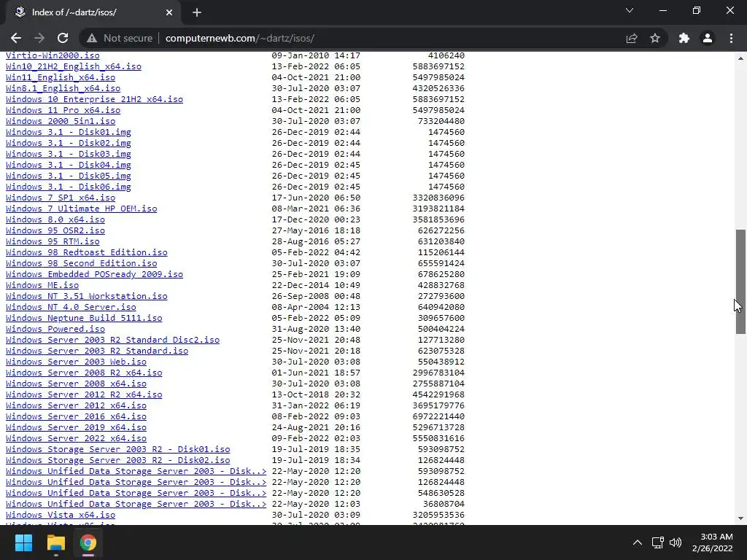Click Windows Server 2003 R2 Standard Disc2.iso
The height and width of the screenshot is (560, 747).
point(112,341)
